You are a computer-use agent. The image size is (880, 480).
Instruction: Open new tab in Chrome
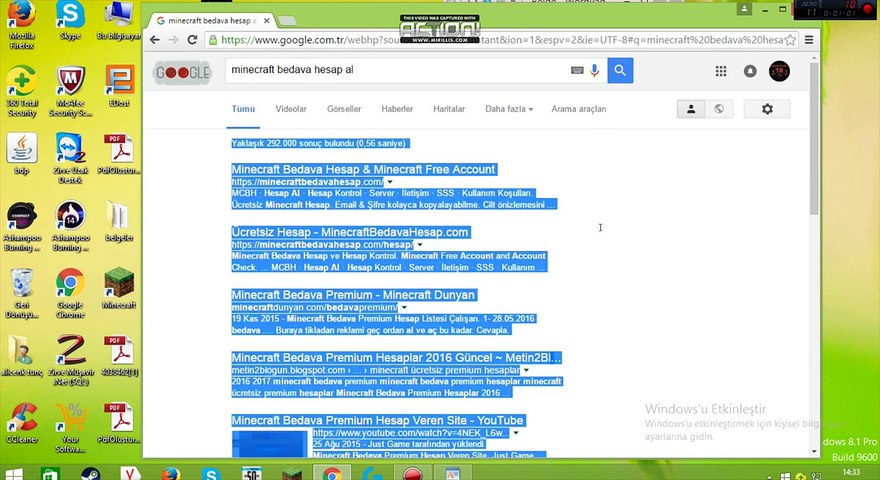coord(287,21)
